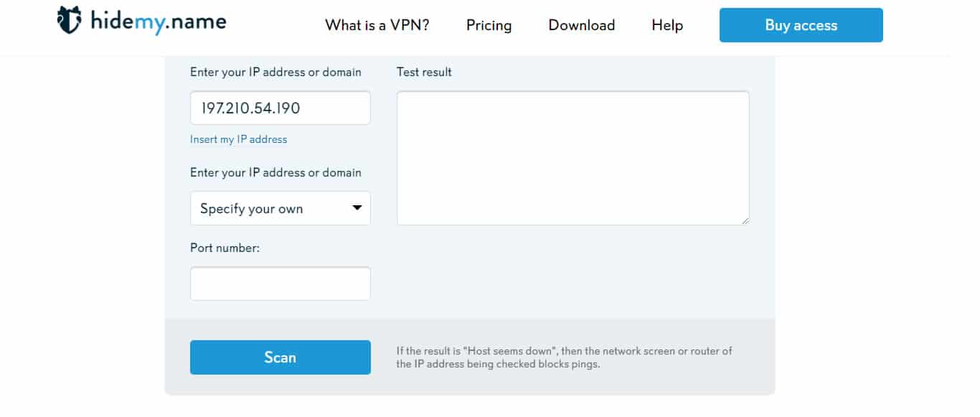Click the label above the 197.210.54.190 field
This screenshot has width=980, height=417.
pyautogui.click(x=275, y=72)
